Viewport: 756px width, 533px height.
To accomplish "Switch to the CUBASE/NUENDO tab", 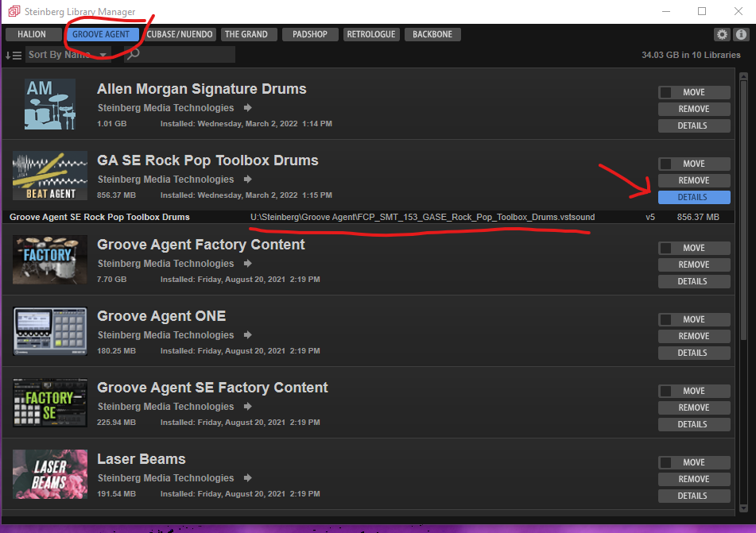I will (x=180, y=34).
